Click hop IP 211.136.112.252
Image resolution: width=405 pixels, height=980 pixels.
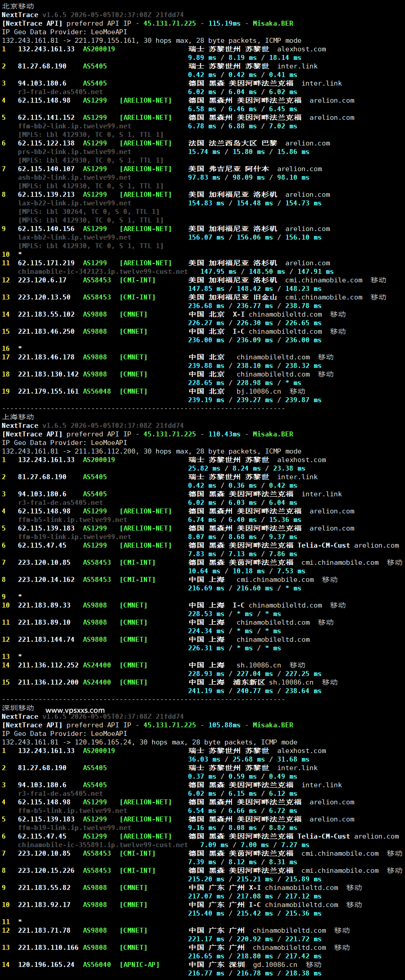48,665
